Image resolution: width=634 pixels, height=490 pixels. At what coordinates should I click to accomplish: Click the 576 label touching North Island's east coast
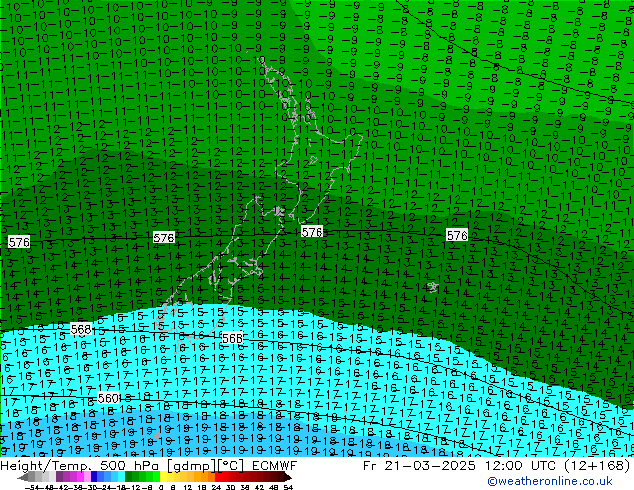tap(312, 232)
